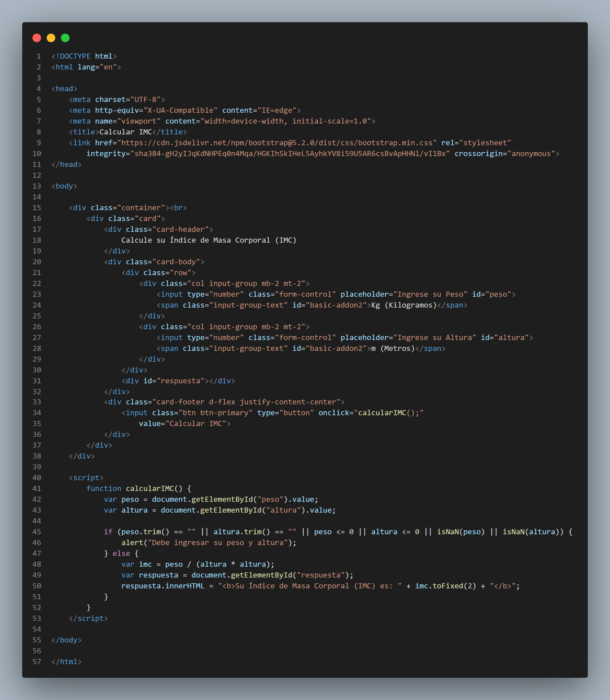The width and height of the screenshot is (610, 700).
Task: Click line number 10 in the gutter
Action: 37,153
